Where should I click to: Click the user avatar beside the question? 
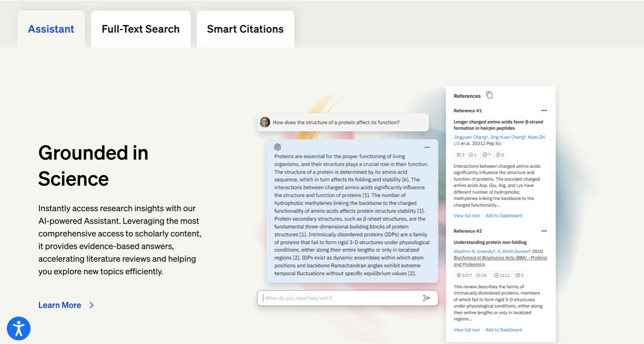tap(265, 122)
